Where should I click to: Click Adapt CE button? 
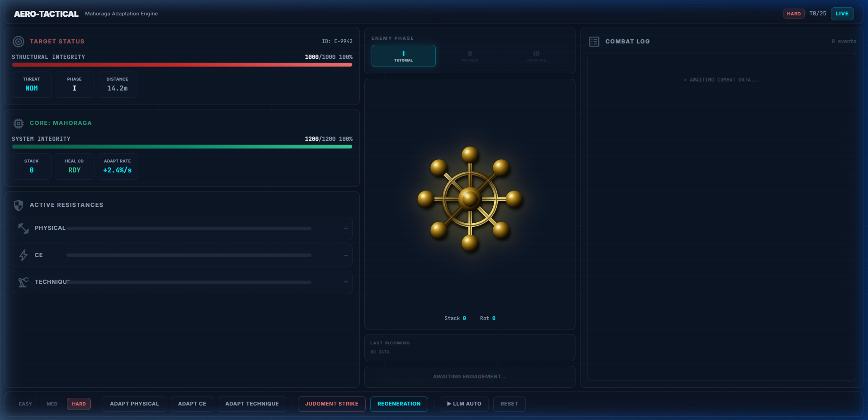coord(192,404)
